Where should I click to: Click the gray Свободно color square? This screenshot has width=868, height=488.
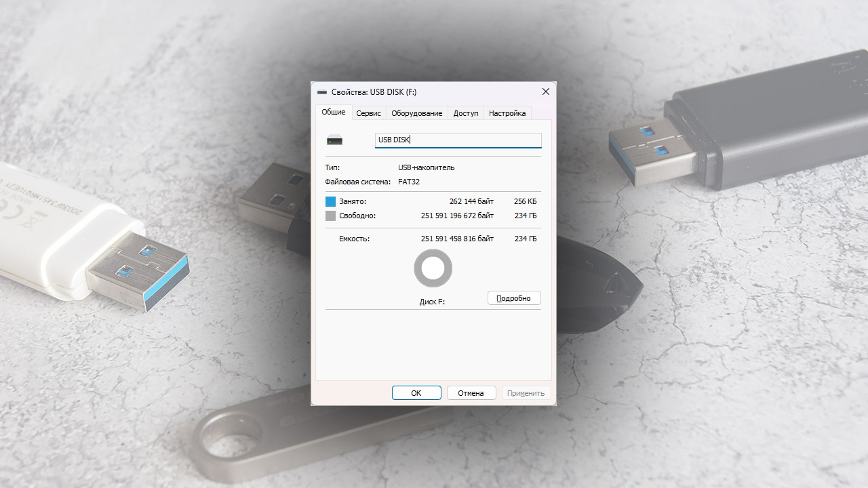click(331, 216)
